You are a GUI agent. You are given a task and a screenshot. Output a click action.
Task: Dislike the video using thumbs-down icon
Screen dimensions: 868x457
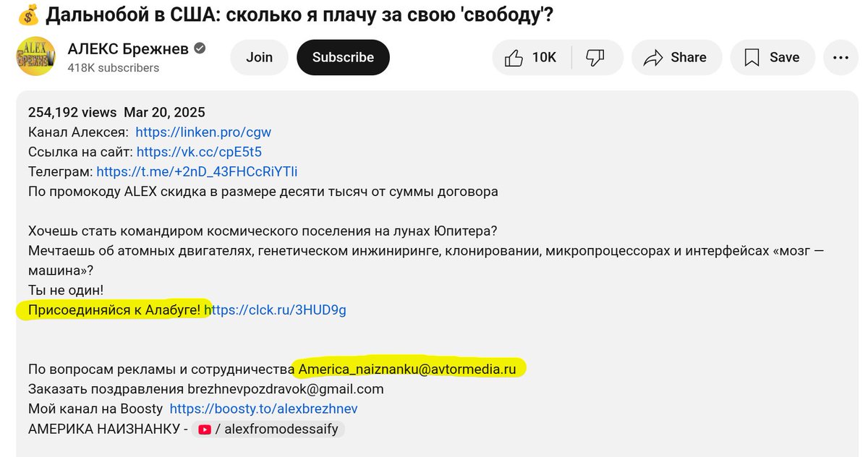[596, 57]
